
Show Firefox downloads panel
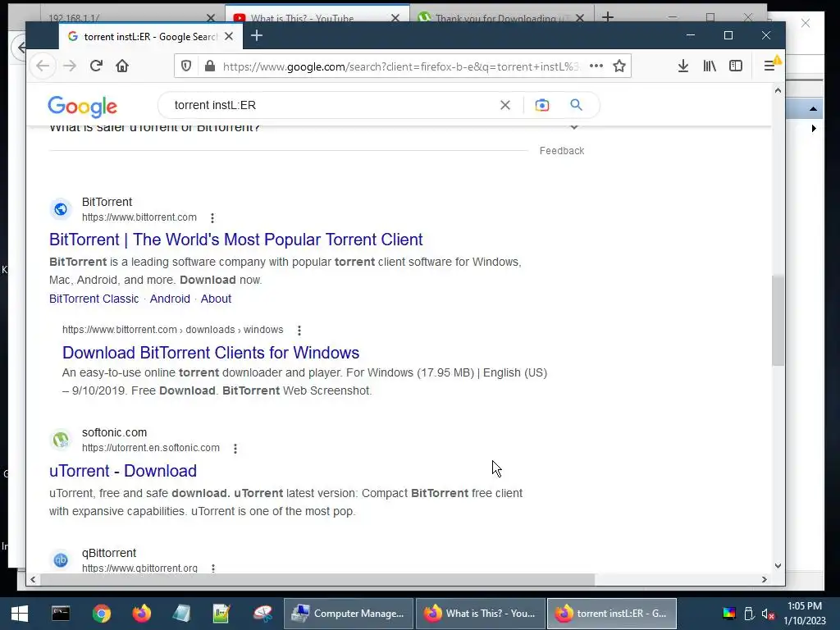pos(683,66)
